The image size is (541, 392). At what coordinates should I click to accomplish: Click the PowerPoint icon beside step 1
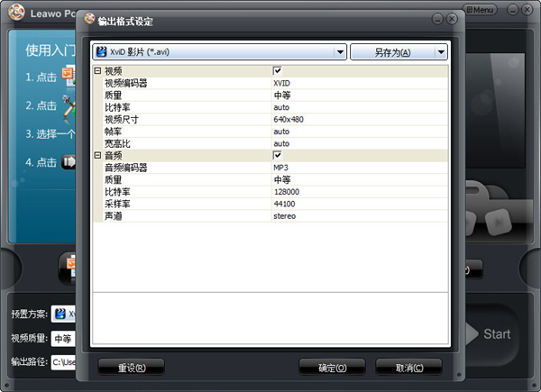coord(69,75)
